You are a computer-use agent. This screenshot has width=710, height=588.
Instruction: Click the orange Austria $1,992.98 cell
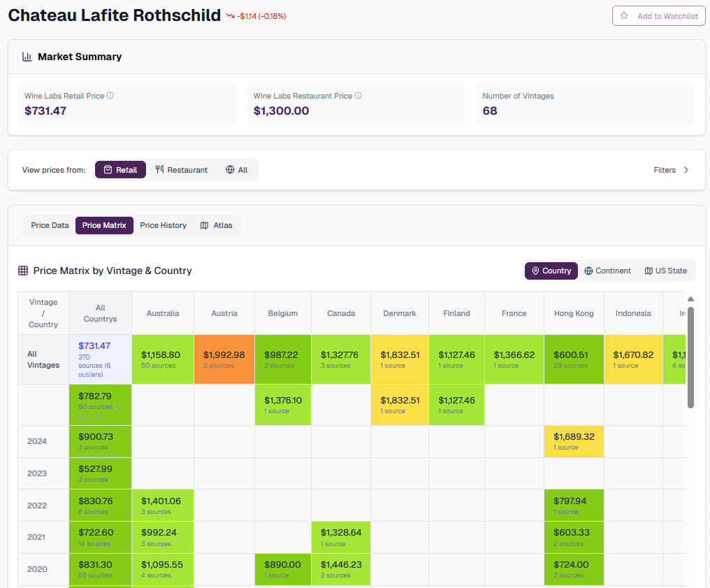[x=224, y=359]
